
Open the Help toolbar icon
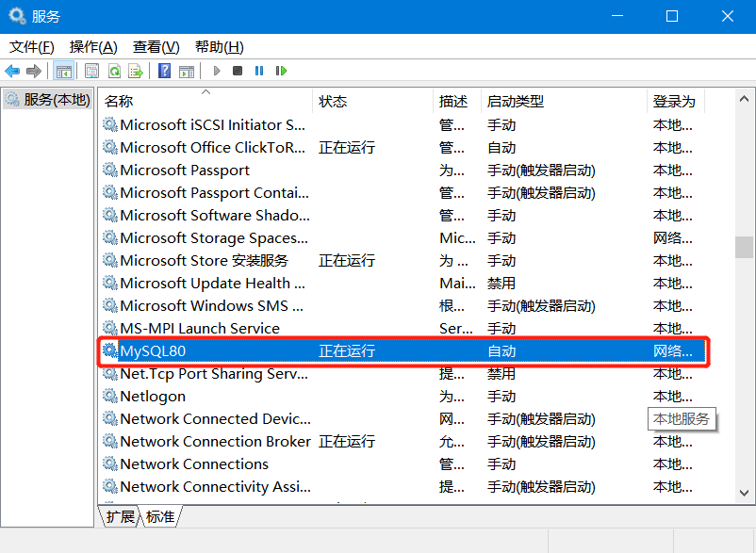tap(164, 71)
